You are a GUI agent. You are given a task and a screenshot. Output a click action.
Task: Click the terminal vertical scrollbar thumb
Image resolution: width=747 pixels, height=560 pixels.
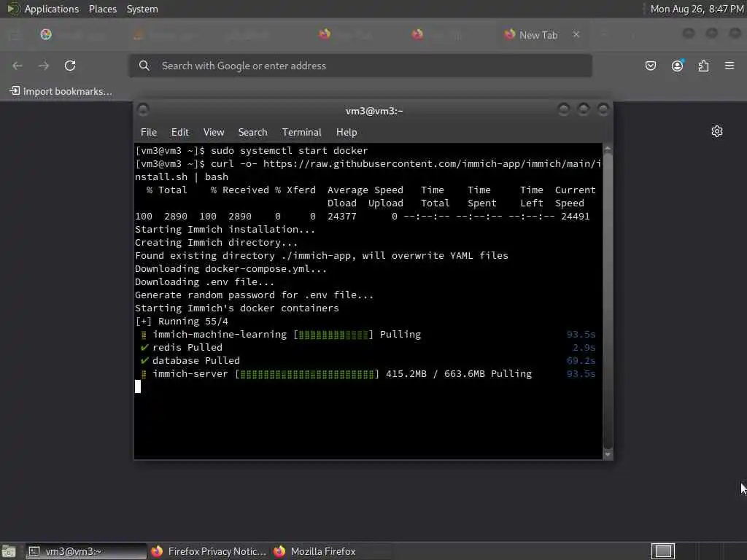[608, 300]
